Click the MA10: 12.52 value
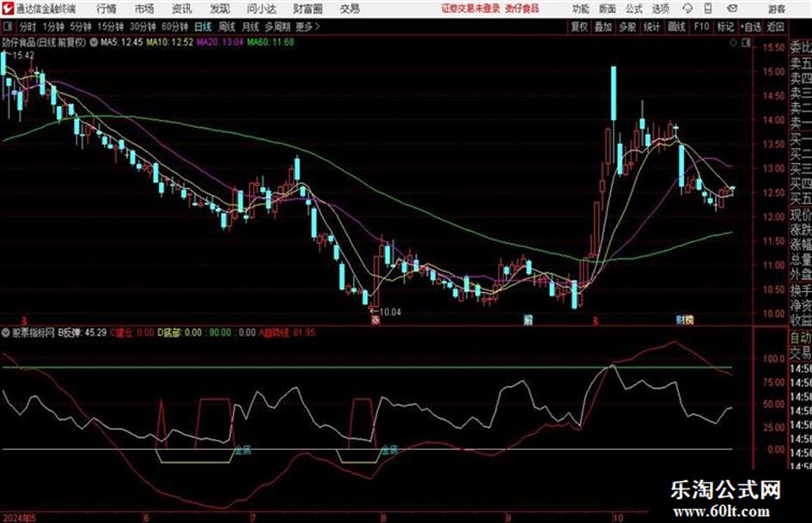 [170, 42]
